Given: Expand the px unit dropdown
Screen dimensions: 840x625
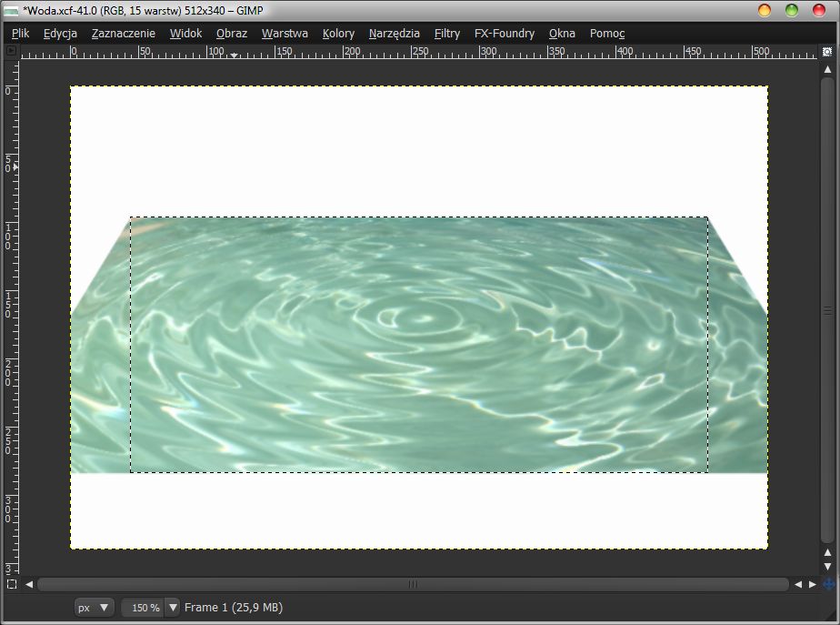Looking at the screenshot, I should tap(94, 607).
